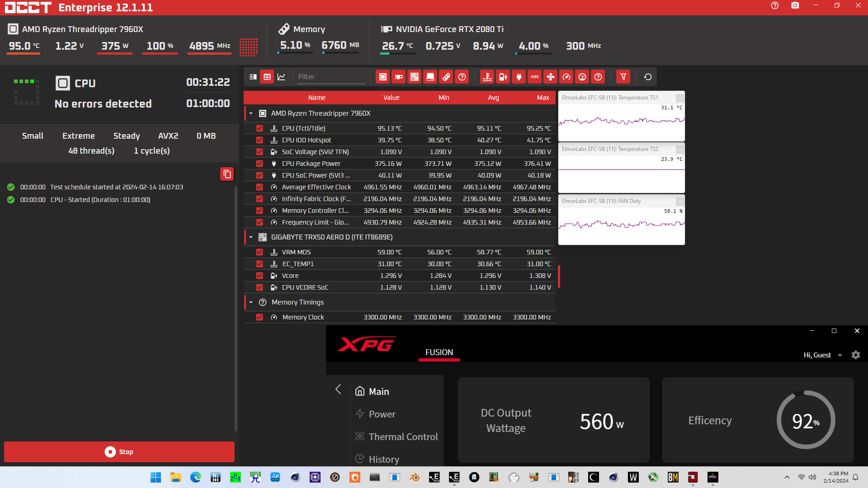Open OCCT help icon in title bar

point(775,5)
